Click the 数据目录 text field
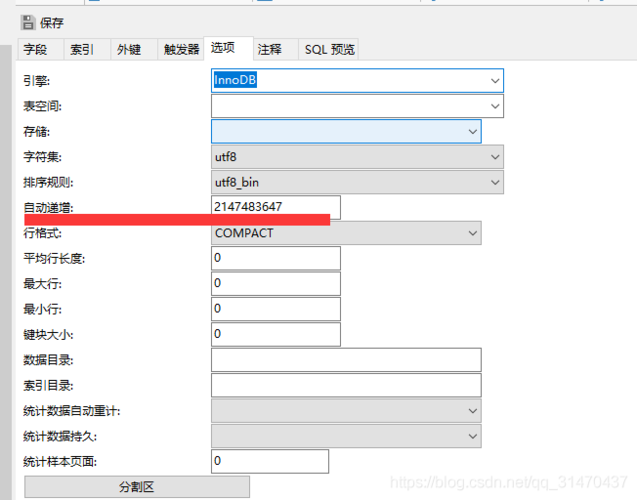Screen dimensions: 637x500 [346, 359]
